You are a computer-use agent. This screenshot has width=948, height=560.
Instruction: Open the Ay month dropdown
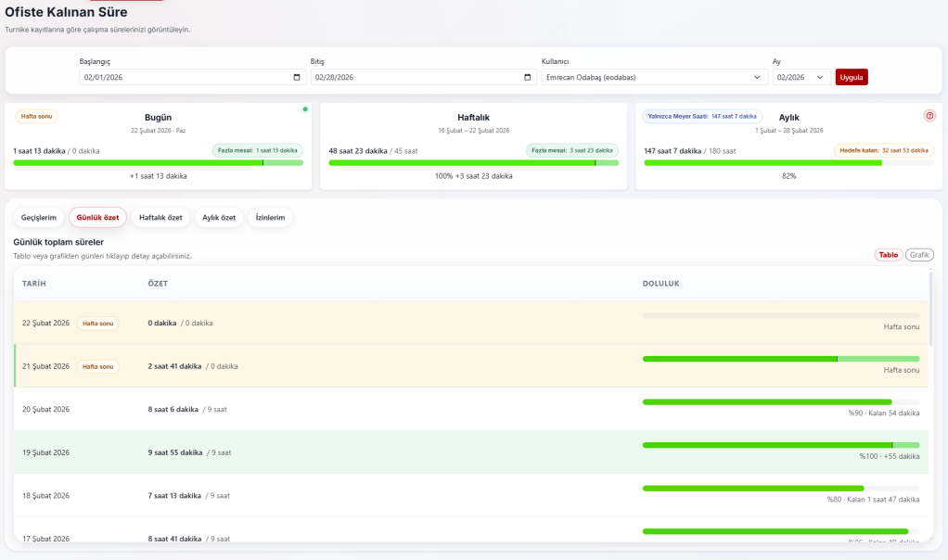(801, 78)
